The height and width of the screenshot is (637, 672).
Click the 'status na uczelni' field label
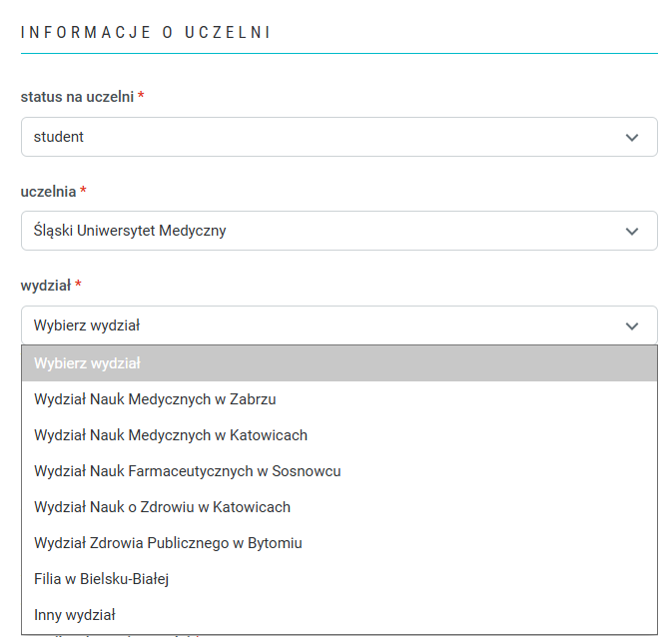point(77,97)
